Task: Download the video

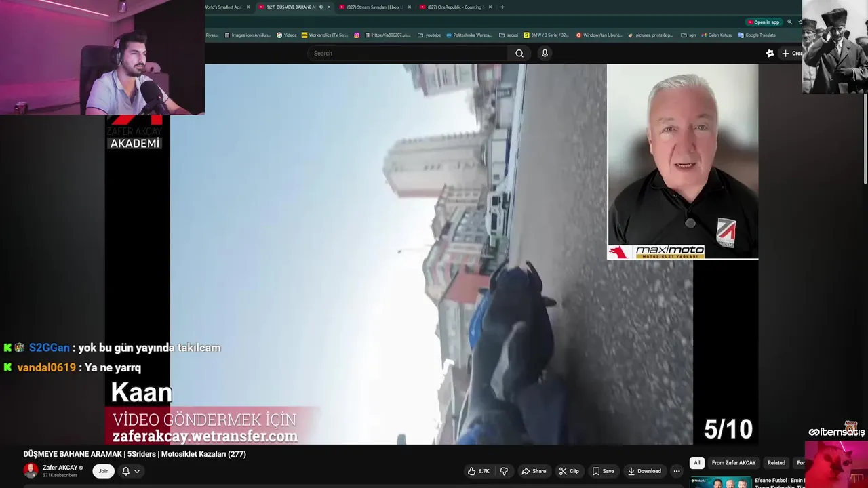Action: click(x=644, y=471)
